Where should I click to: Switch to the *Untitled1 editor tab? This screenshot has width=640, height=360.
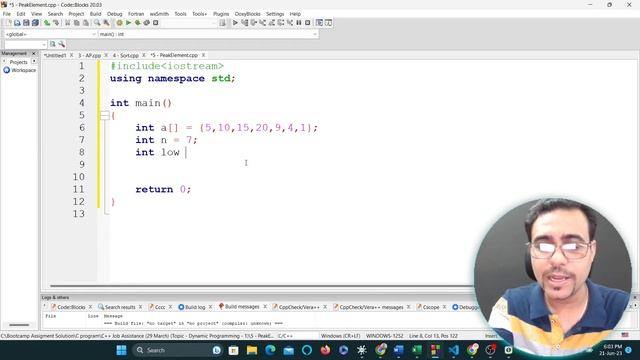[x=56, y=55]
